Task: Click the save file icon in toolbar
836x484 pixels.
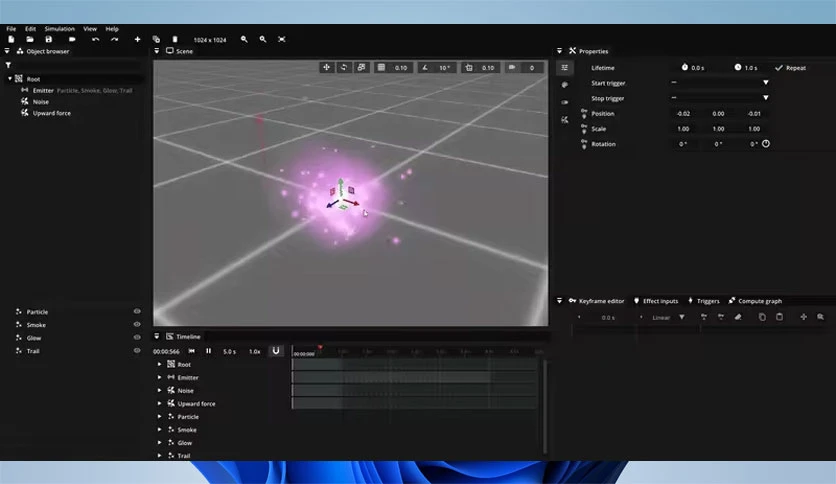Action: click(49, 39)
